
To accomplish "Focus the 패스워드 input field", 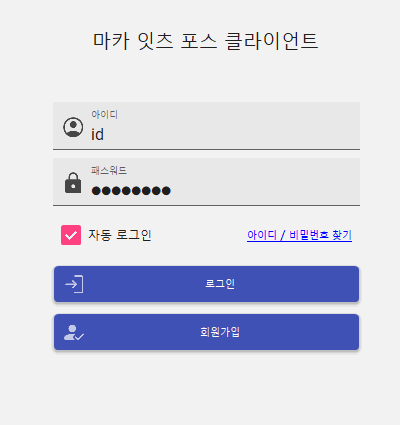I will pos(206,182).
